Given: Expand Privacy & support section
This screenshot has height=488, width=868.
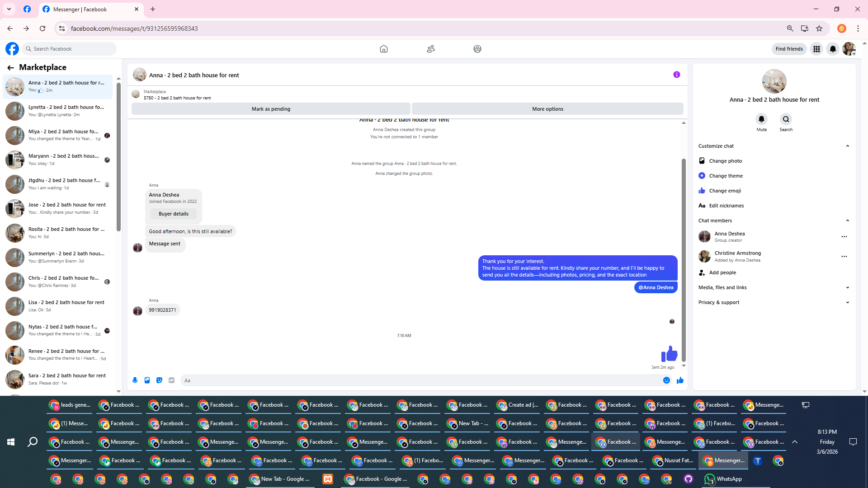Looking at the screenshot, I should click(x=847, y=302).
